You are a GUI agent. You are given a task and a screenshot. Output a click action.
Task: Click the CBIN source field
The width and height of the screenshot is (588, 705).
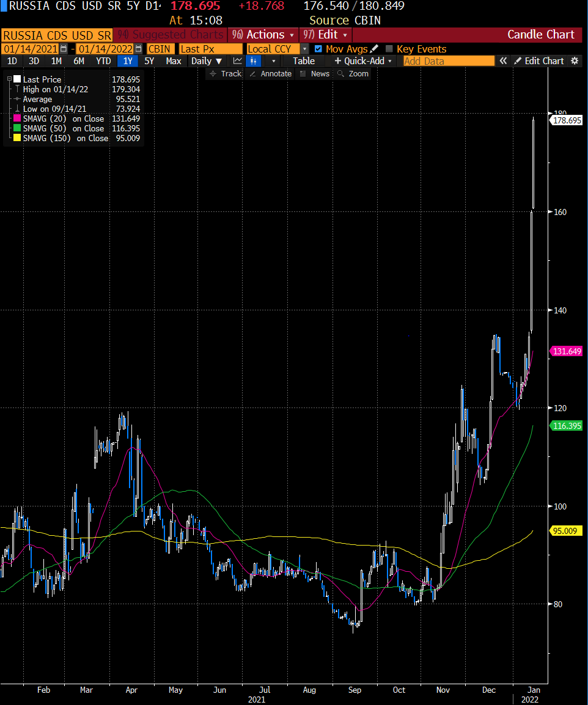(x=161, y=49)
